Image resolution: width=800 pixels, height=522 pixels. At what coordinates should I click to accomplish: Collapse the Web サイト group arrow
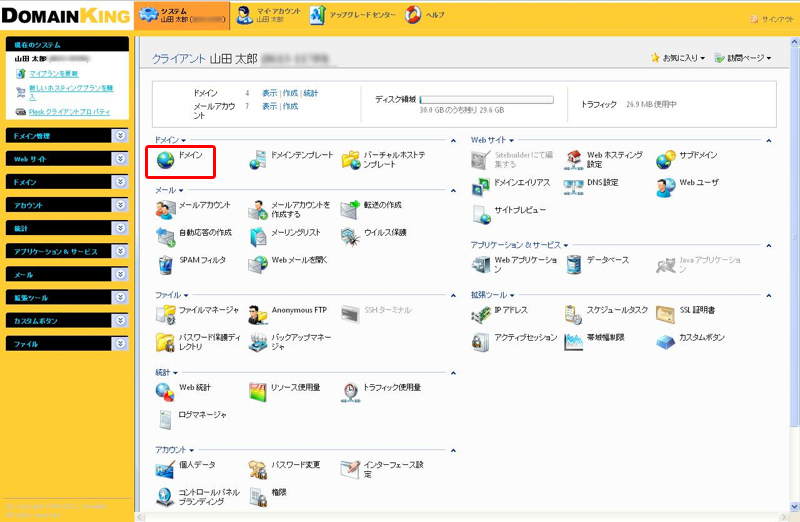point(769,140)
